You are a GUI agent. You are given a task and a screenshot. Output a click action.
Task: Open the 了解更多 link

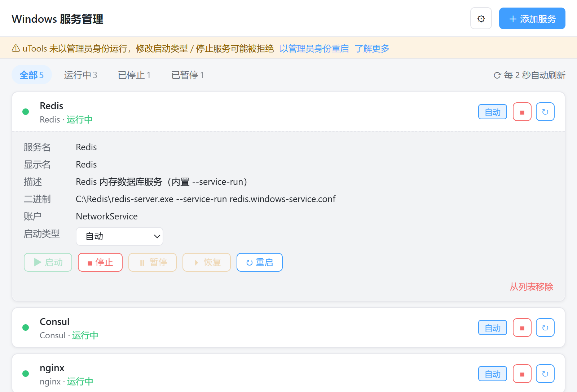click(372, 48)
